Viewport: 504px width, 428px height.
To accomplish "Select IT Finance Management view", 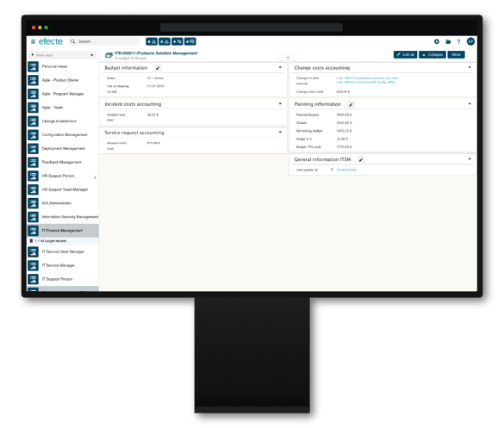I will [x=63, y=231].
